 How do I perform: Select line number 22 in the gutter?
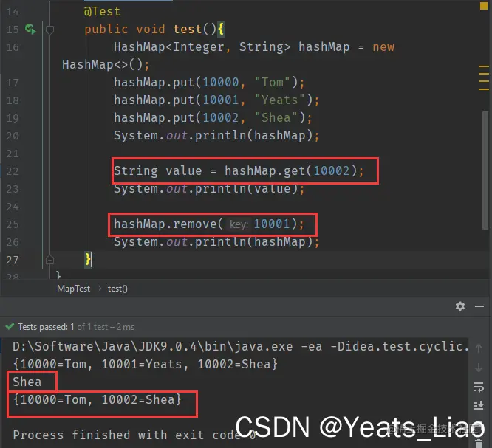click(x=13, y=171)
